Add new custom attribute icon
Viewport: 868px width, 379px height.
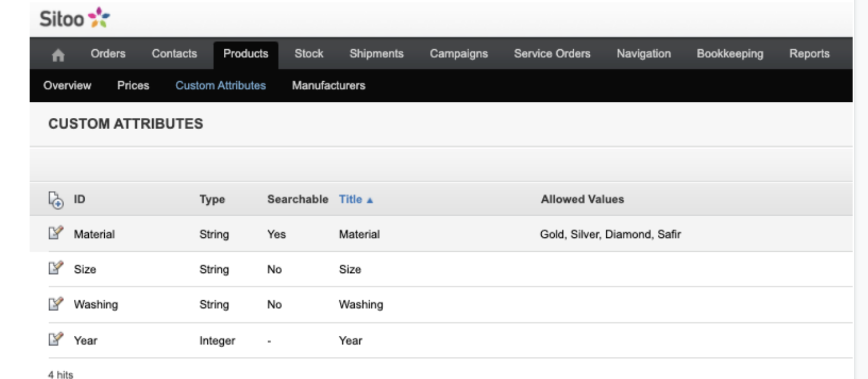pos(55,200)
